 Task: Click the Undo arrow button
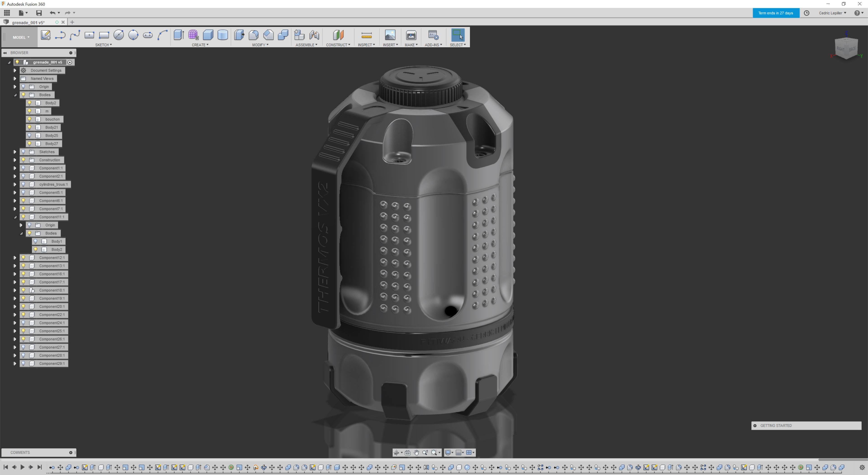[53, 13]
